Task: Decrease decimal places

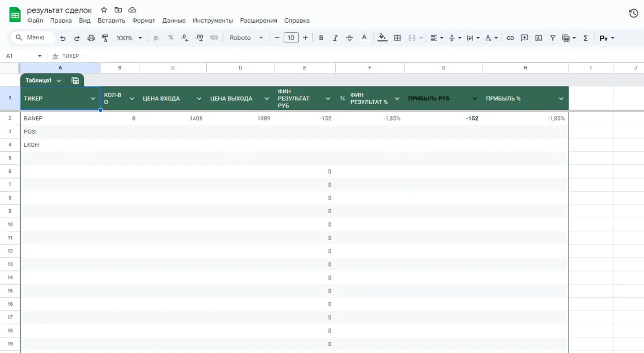Action: [185, 38]
